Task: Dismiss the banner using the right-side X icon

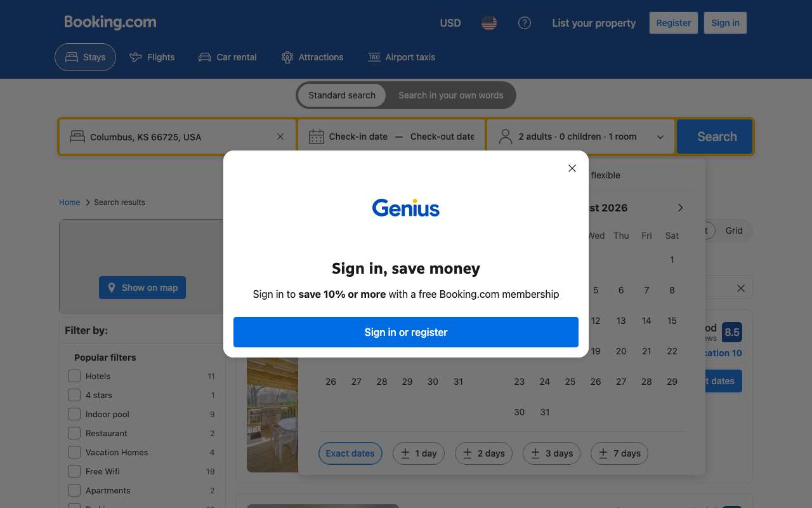Action: pos(740,288)
